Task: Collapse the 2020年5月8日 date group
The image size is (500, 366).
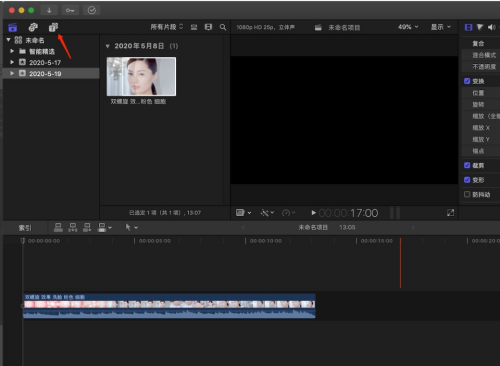Action: click(108, 46)
